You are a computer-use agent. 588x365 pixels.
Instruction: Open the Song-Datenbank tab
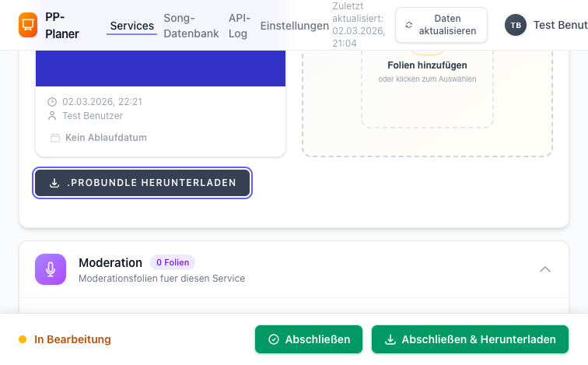(x=180, y=26)
